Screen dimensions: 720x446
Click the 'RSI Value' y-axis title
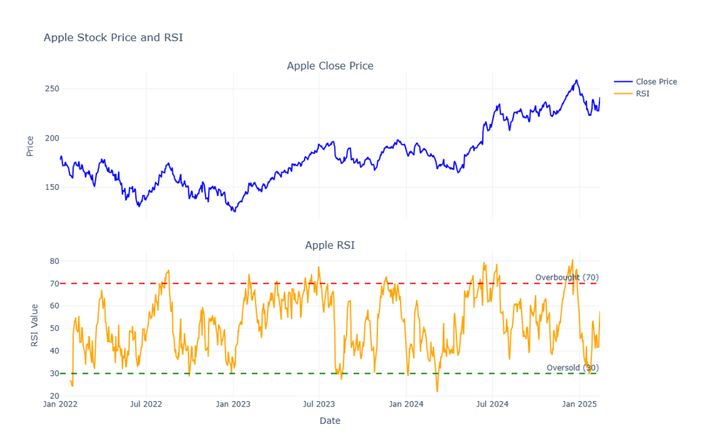[x=34, y=324]
